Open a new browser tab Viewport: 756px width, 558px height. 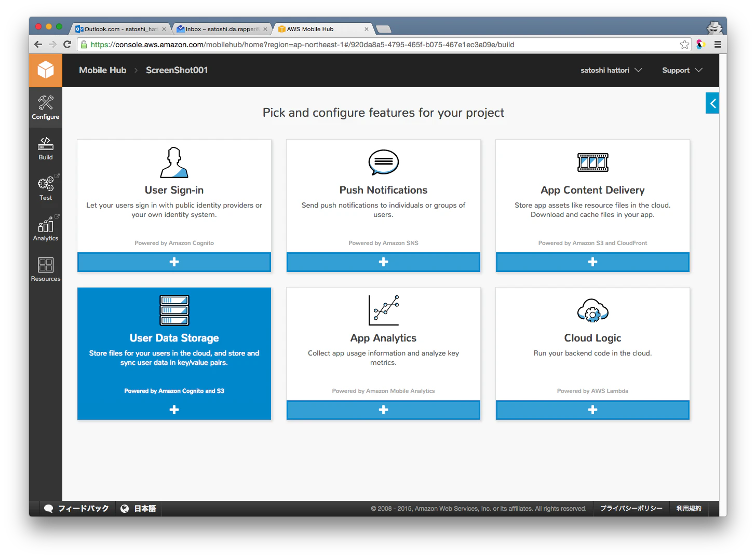pos(383,29)
